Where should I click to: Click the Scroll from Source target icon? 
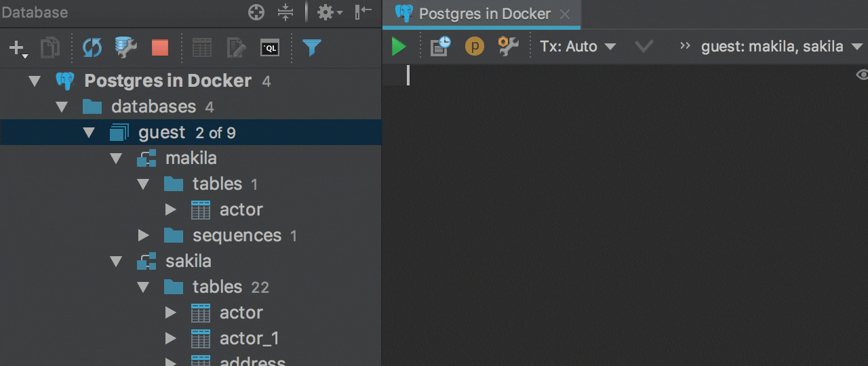tap(256, 12)
